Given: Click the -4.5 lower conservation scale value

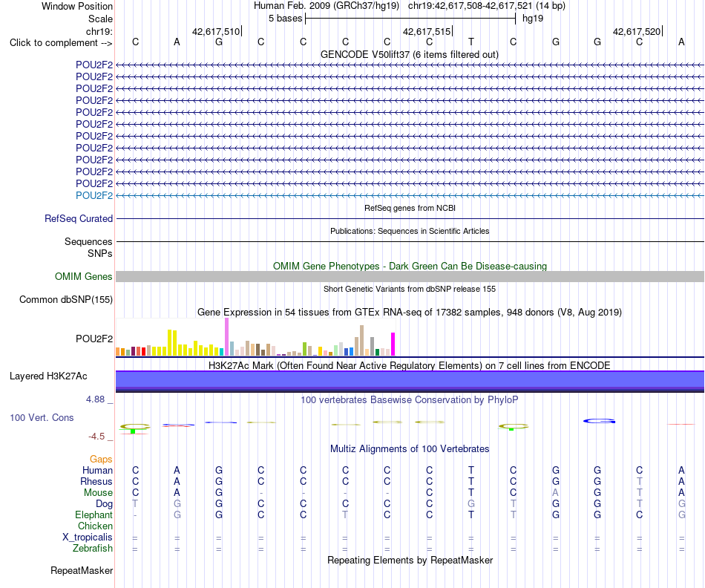Looking at the screenshot, I should pos(96,437).
